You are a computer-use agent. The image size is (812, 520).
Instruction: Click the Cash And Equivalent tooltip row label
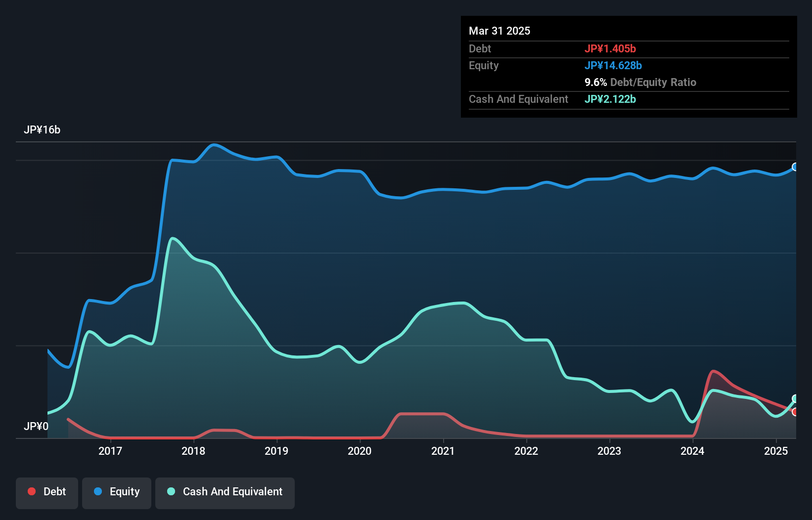[x=518, y=99]
